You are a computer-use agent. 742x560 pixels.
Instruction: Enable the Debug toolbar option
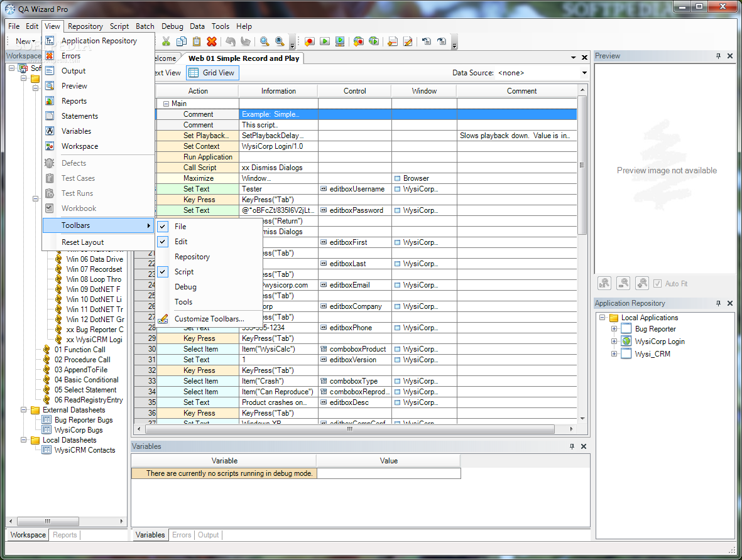(x=185, y=287)
